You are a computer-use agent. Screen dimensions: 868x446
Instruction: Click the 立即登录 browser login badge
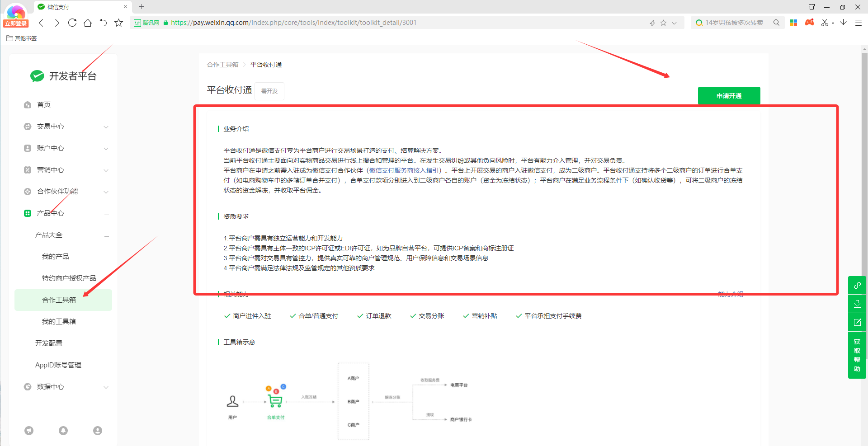coord(16,23)
